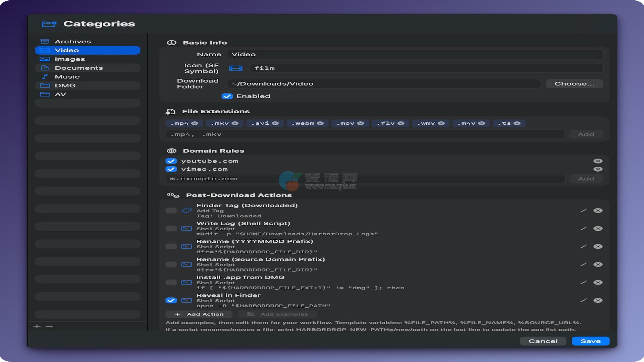This screenshot has height=362, width=644.
Task: Edit the Reveal in Finder action
Action: coord(584,300)
